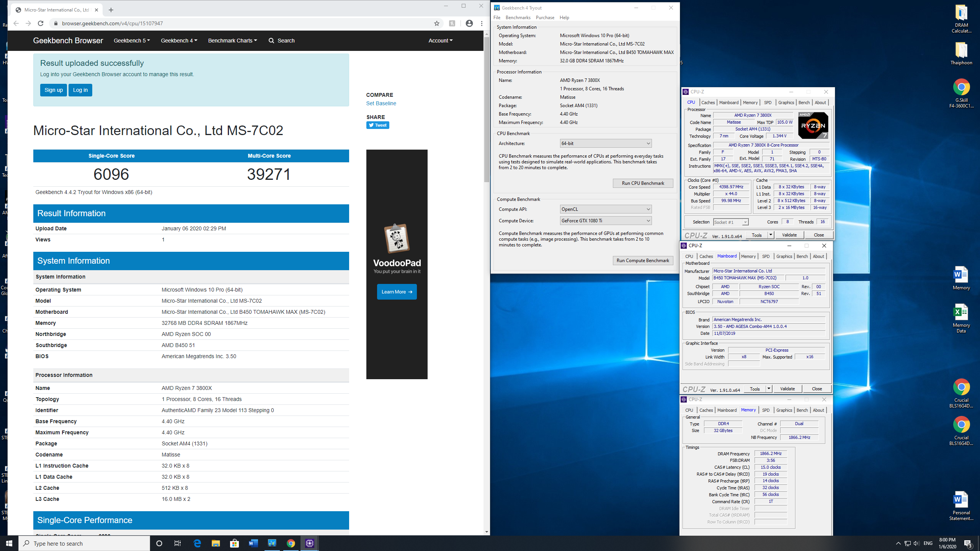Click Close button in Mainboard CPU-Z window
The height and width of the screenshot is (551, 980).
(x=817, y=389)
